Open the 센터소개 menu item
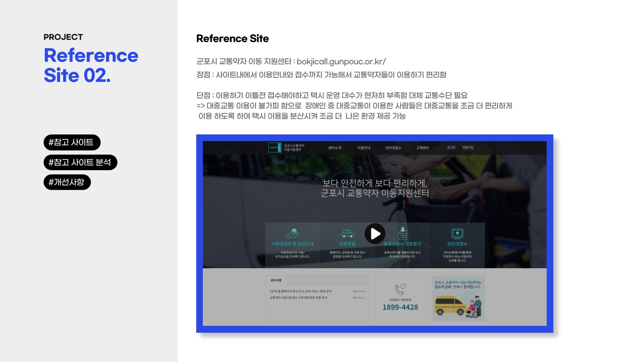 pyautogui.click(x=334, y=148)
